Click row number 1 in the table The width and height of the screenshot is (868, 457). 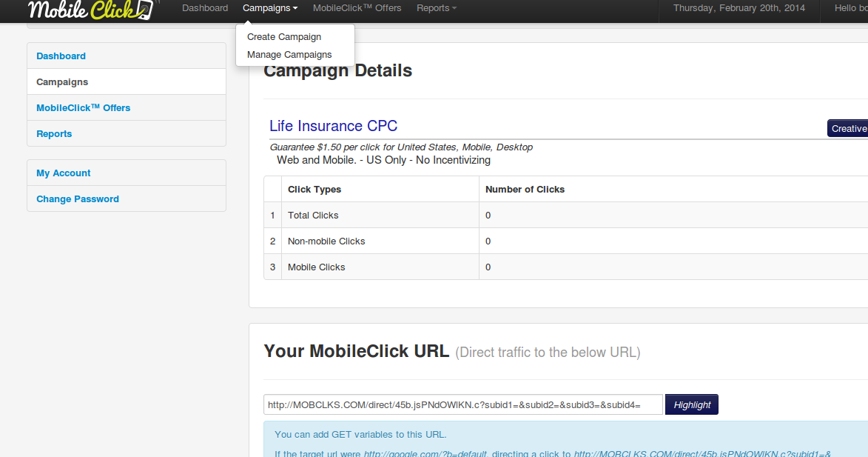[x=272, y=216]
